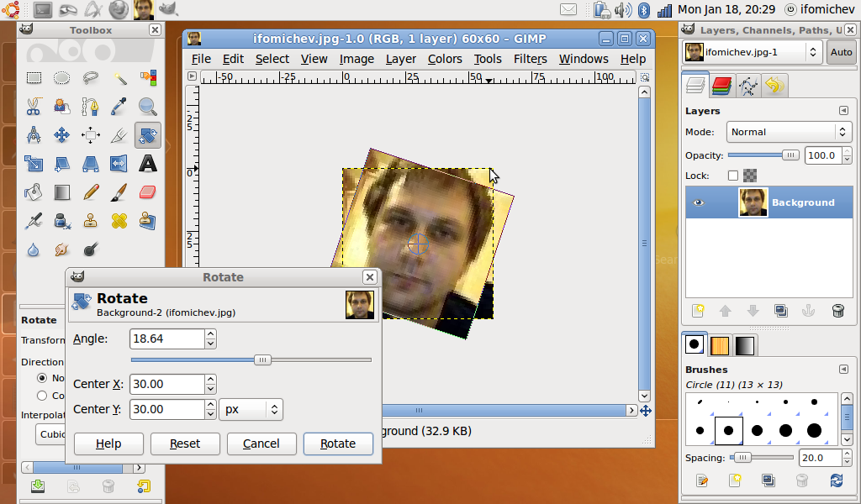Click the Center X input field
Image resolution: width=861 pixels, height=504 pixels.
coord(167,384)
